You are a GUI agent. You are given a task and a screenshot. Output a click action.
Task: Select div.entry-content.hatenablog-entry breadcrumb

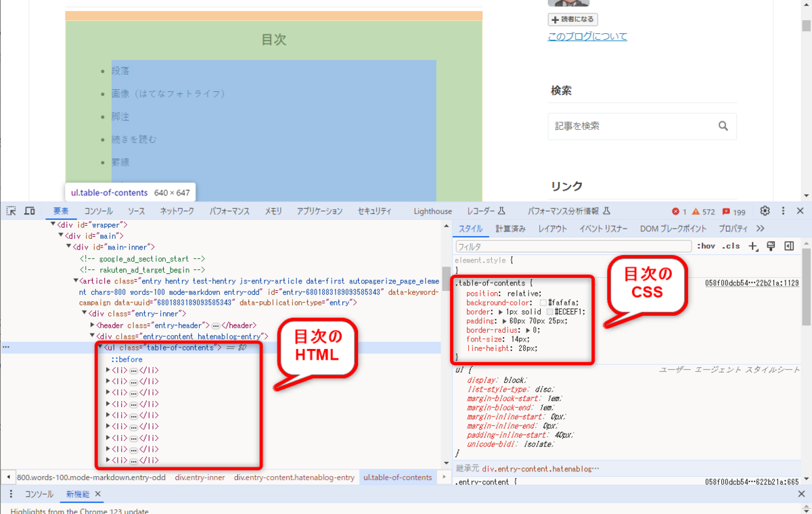click(294, 477)
